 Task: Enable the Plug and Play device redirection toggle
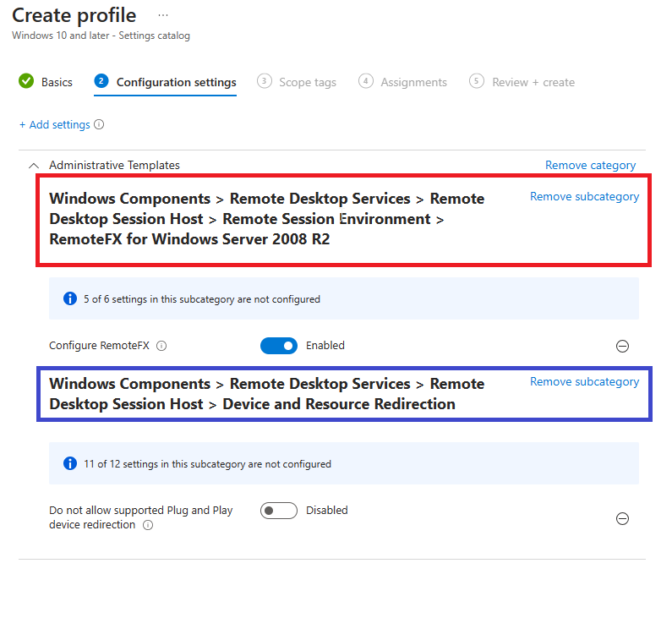point(279,511)
